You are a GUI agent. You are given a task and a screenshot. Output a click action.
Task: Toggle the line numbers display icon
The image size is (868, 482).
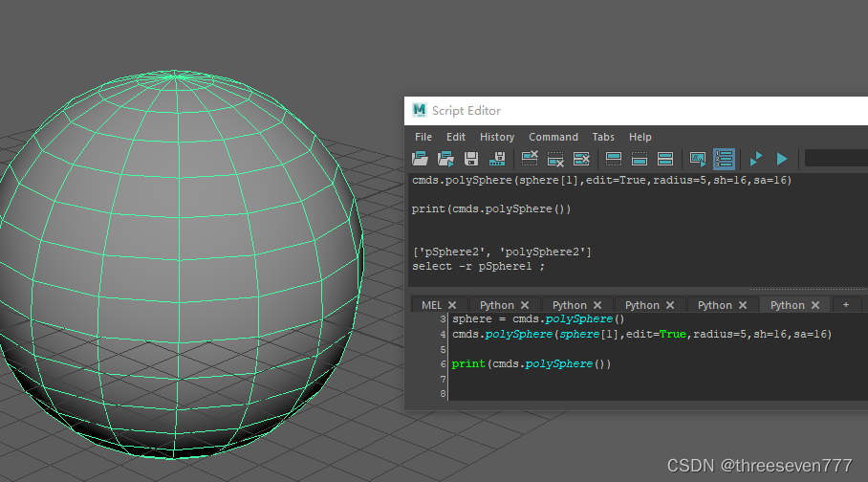pos(724,159)
